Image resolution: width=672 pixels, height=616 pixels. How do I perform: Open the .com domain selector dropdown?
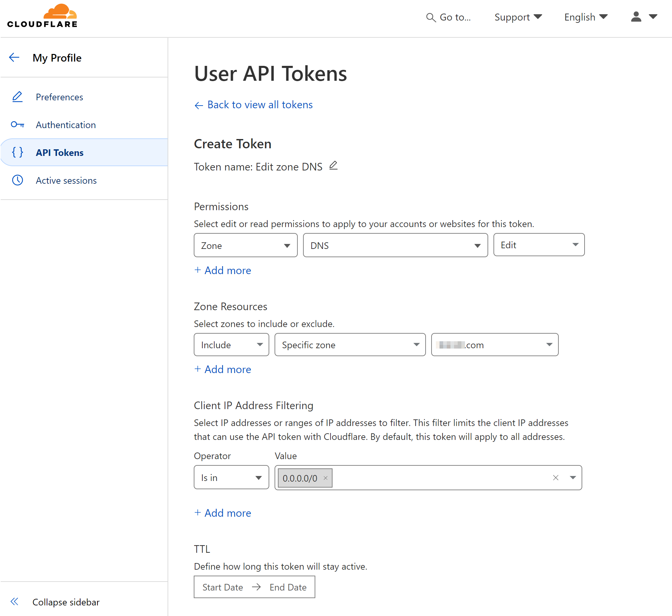pos(494,345)
